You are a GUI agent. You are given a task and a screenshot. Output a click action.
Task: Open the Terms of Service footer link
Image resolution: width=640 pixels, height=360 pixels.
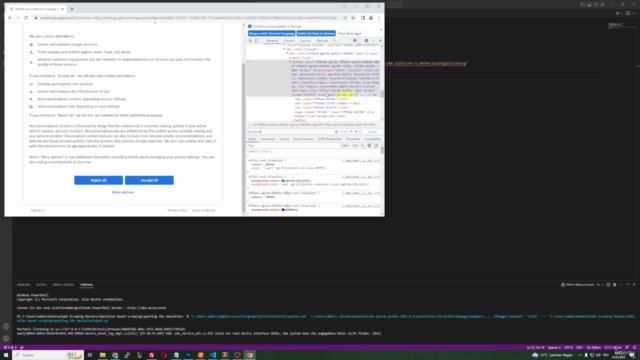(203, 210)
